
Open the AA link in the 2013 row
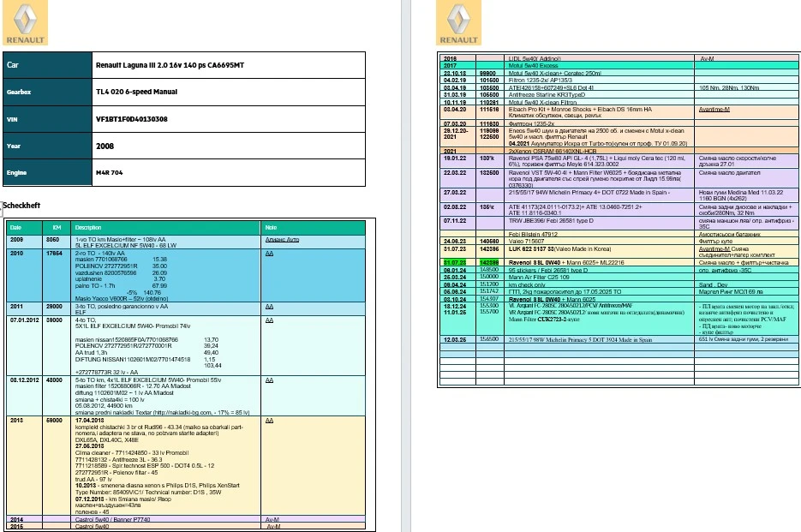click(269, 421)
